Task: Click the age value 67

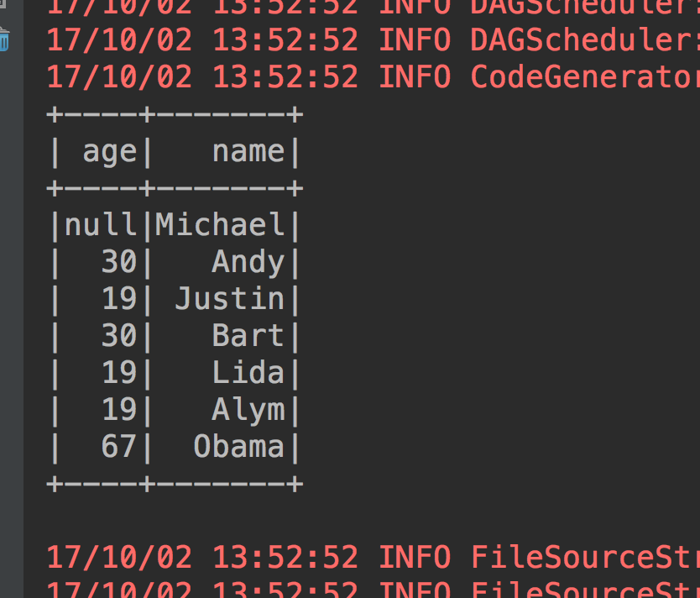Action: pyautogui.click(x=118, y=447)
